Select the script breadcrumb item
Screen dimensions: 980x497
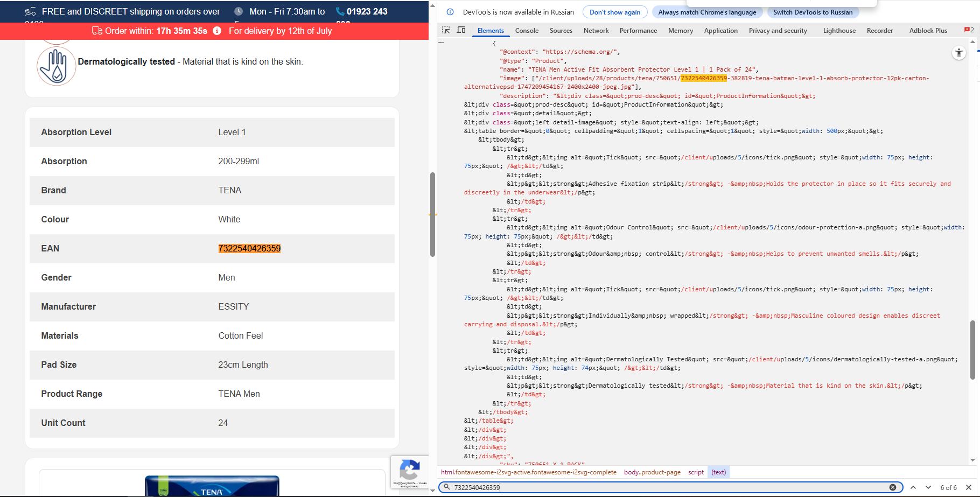tap(696, 472)
